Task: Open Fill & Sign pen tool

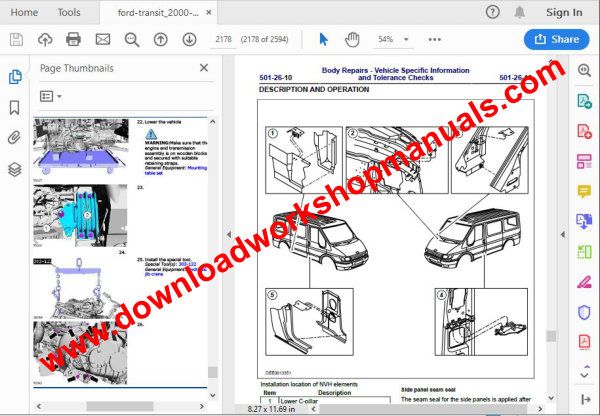Action: [584, 282]
